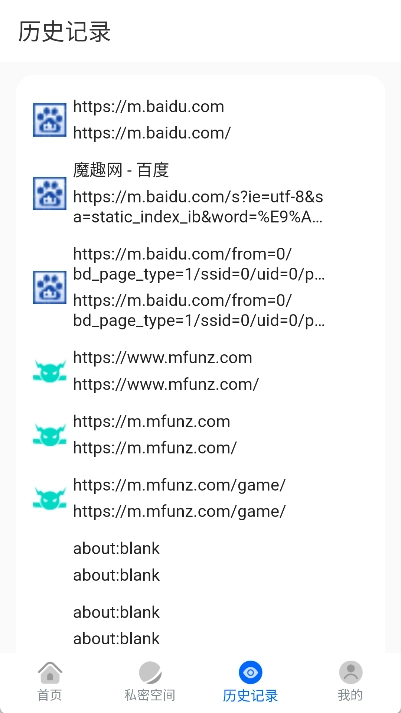The height and width of the screenshot is (713, 401).
Task: Tap the Baidu favicon for m.baidu.com
Action: (x=50, y=120)
